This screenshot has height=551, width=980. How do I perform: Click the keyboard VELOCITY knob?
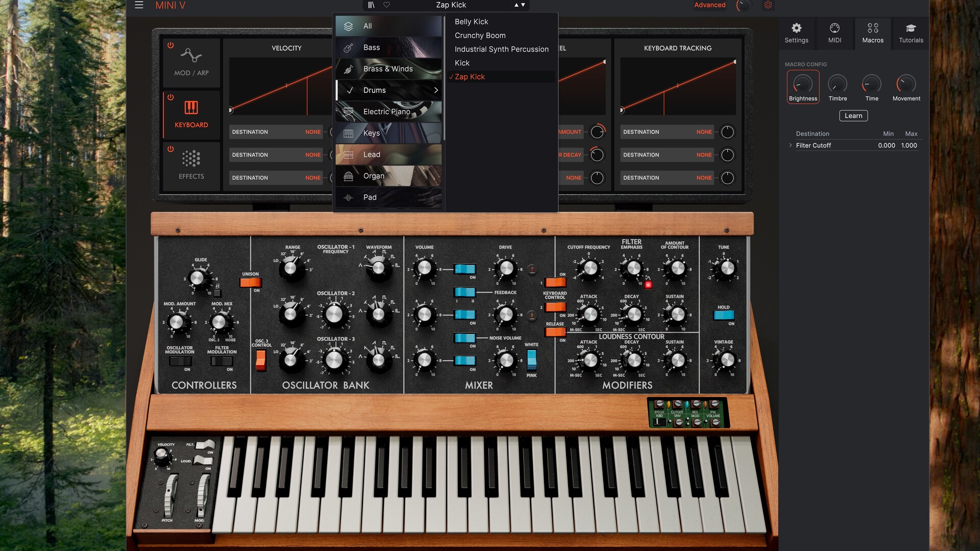pyautogui.click(x=161, y=454)
